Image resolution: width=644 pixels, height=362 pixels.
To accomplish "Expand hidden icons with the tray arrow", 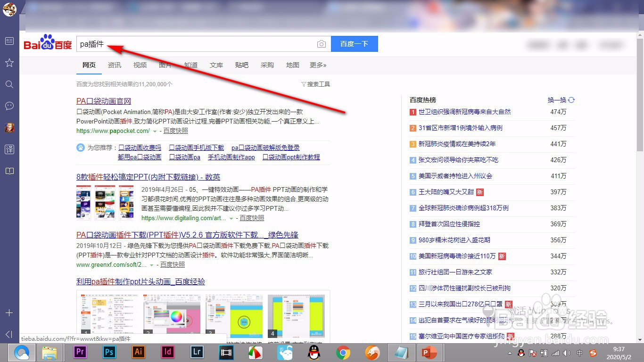I will coord(510,353).
